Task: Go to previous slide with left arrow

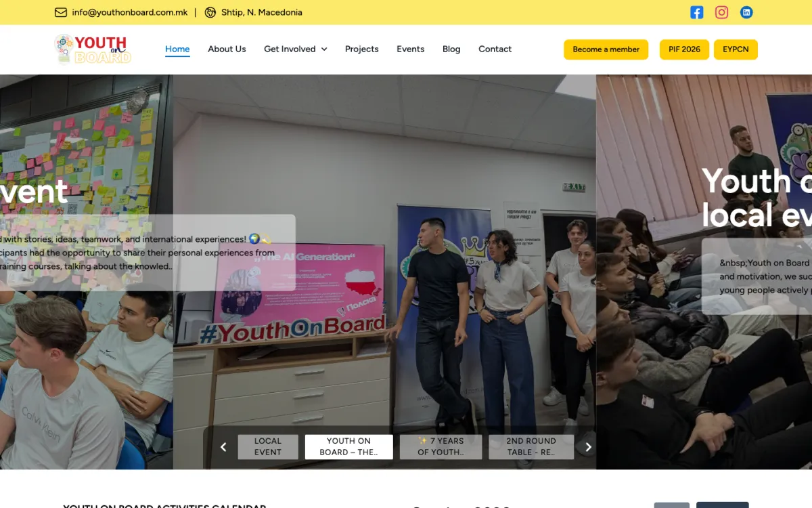Action: tap(223, 447)
